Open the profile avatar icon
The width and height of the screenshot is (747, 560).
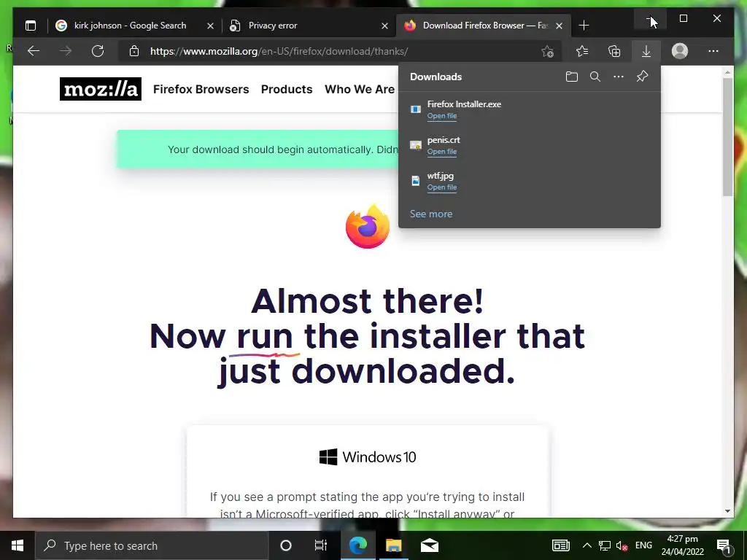point(680,51)
